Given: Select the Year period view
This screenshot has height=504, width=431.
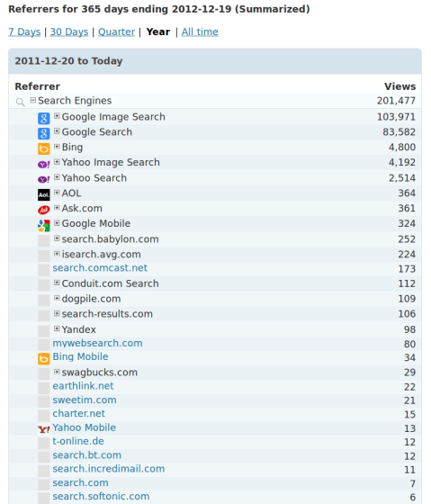Looking at the screenshot, I should tap(158, 31).
